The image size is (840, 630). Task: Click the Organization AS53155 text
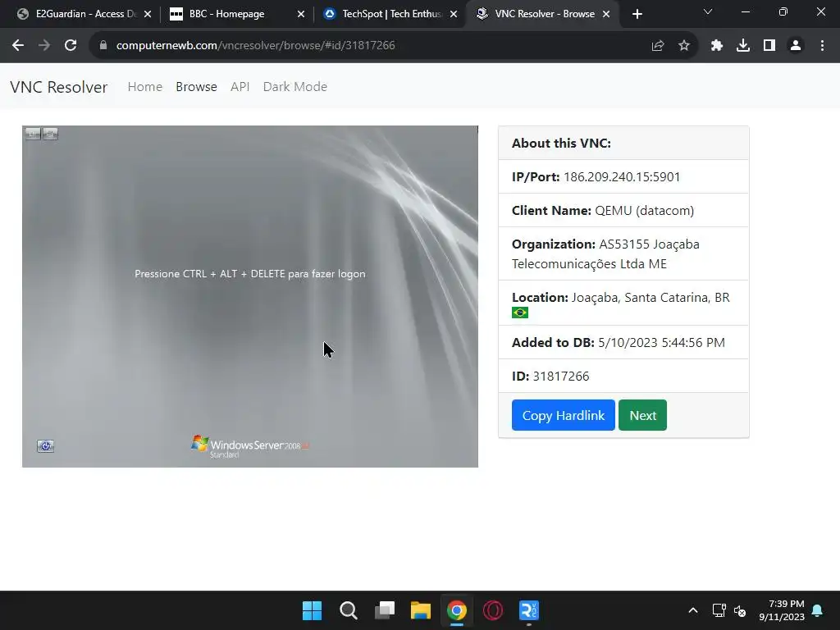(x=605, y=254)
